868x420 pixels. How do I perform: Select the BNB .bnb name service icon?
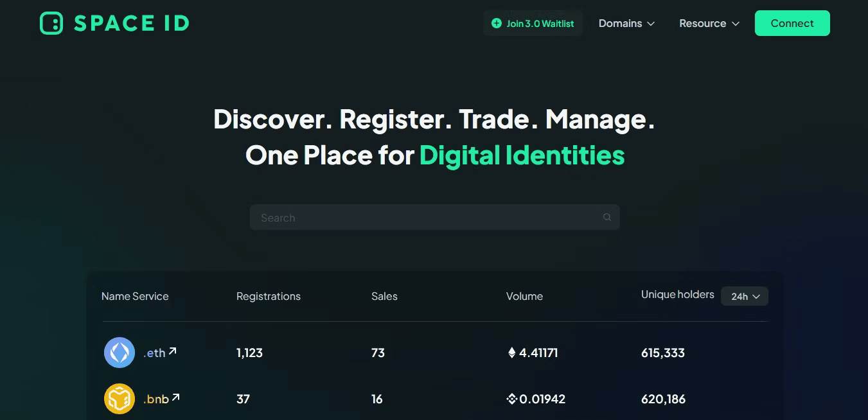click(120, 399)
